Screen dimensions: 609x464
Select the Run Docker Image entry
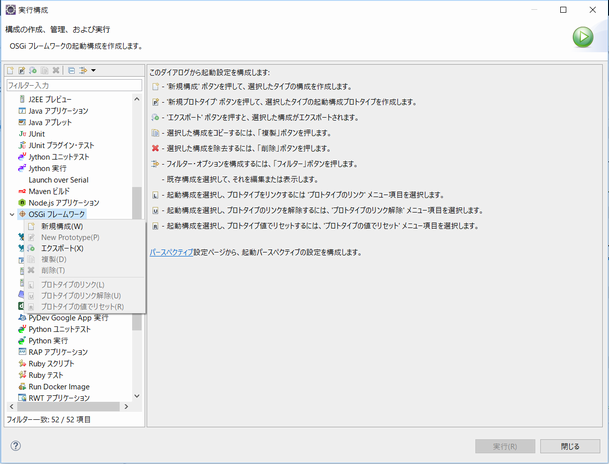coord(58,387)
